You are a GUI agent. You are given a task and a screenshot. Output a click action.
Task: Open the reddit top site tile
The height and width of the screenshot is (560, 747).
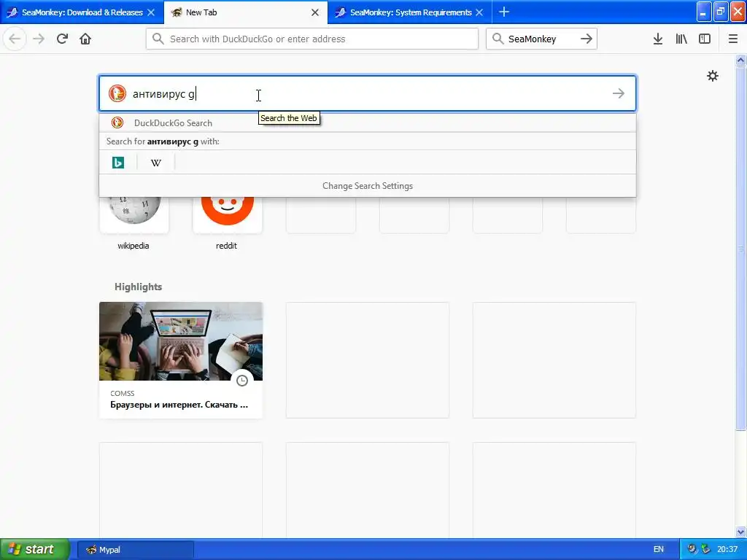tap(228, 223)
